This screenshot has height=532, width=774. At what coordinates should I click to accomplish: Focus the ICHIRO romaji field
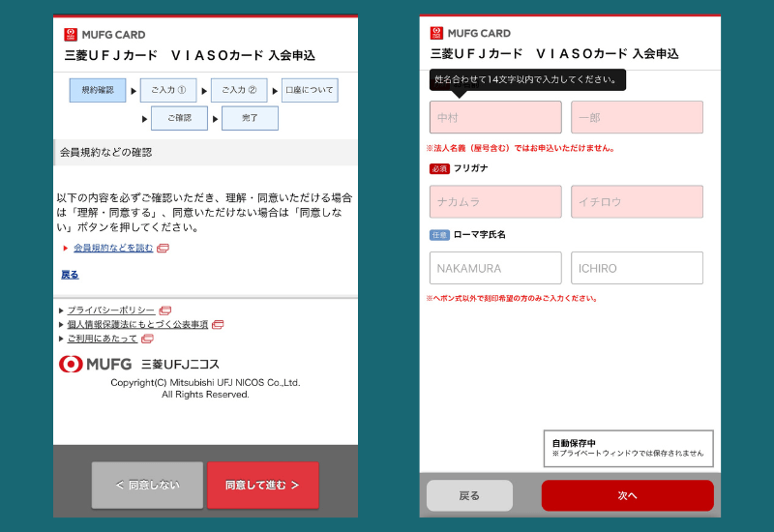tap(637, 268)
